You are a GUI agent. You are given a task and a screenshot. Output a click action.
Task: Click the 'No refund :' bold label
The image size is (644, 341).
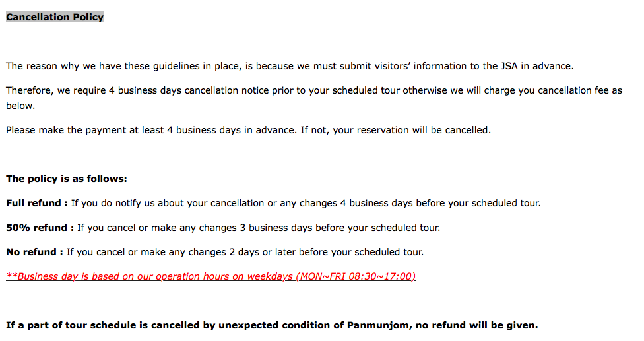(34, 252)
